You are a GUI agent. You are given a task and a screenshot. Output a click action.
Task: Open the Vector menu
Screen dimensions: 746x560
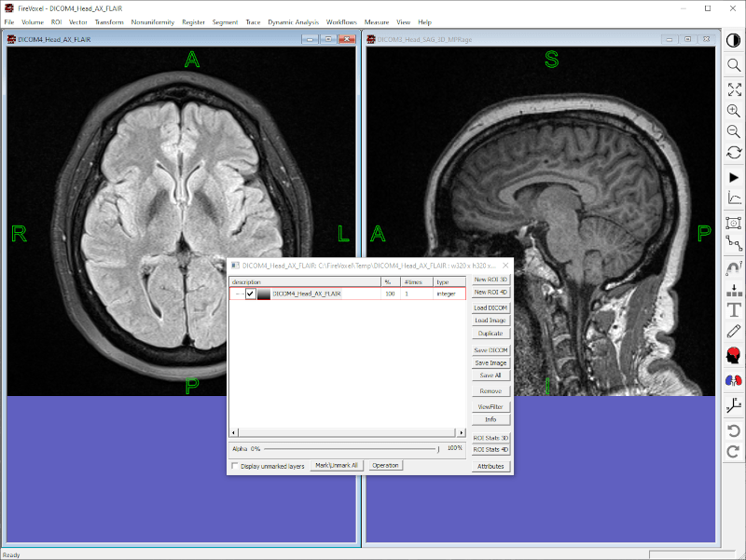click(78, 21)
